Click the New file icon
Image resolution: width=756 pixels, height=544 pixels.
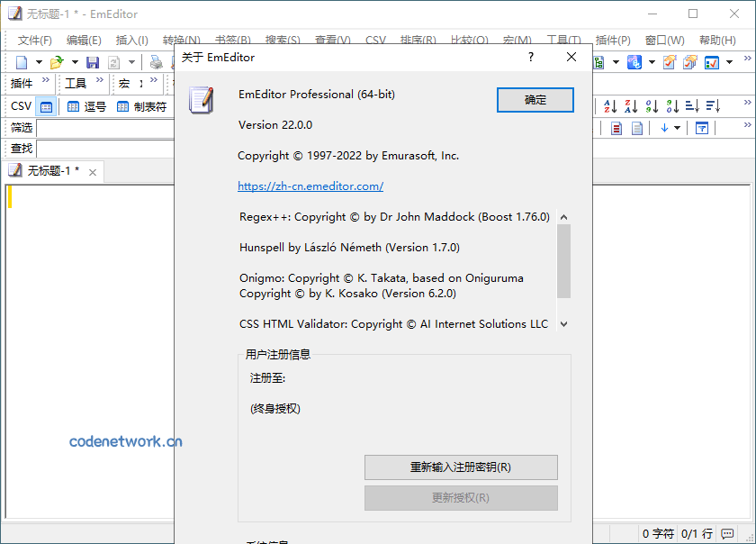pos(22,62)
